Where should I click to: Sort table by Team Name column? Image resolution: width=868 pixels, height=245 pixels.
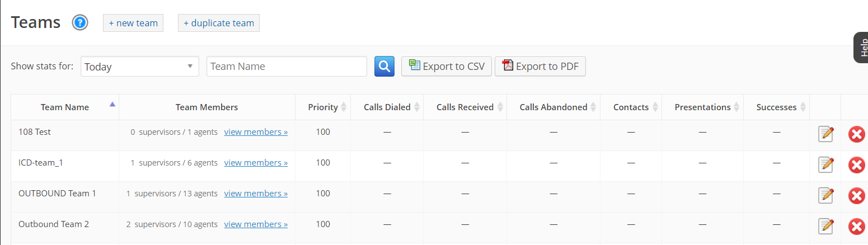tap(65, 107)
